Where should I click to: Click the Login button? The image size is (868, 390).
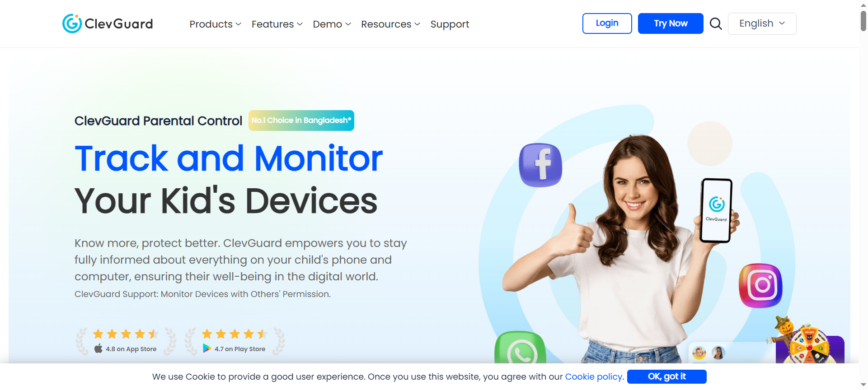(x=607, y=23)
